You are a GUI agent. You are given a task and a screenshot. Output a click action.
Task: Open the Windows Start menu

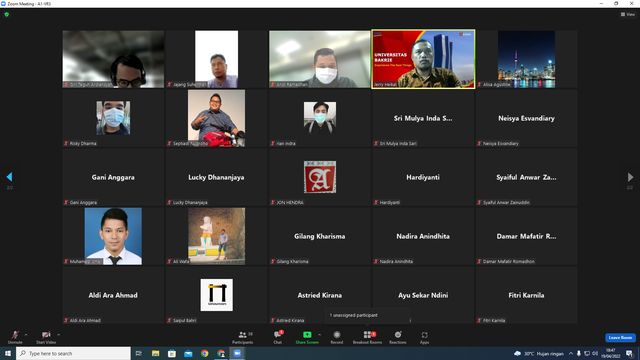pyautogui.click(x=8, y=353)
